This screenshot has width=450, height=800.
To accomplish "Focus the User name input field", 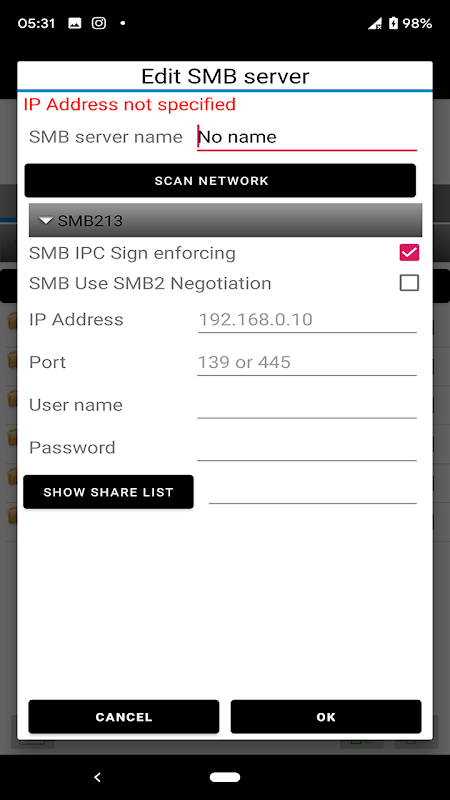I will [307, 405].
